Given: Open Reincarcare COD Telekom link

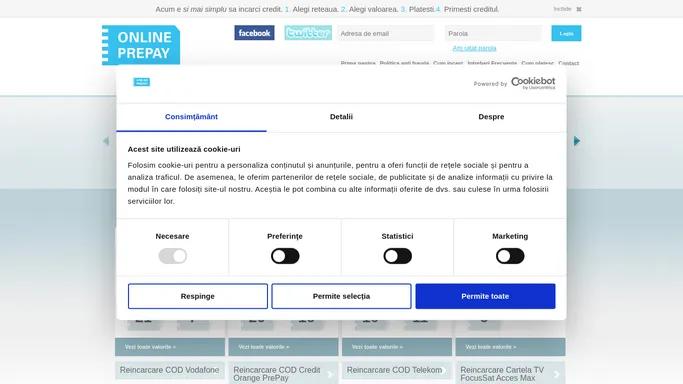Looking at the screenshot, I should [x=396, y=370].
